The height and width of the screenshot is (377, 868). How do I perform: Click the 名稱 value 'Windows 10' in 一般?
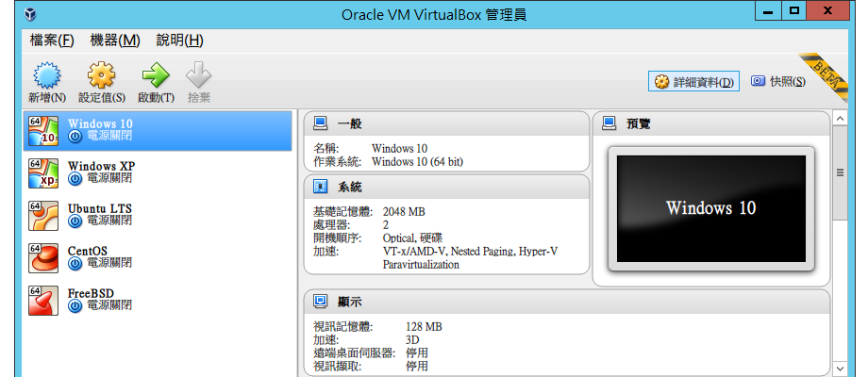click(400, 149)
